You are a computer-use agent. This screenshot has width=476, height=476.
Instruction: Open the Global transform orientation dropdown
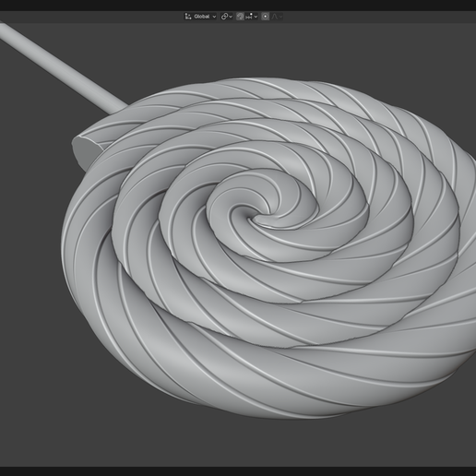tap(200, 17)
